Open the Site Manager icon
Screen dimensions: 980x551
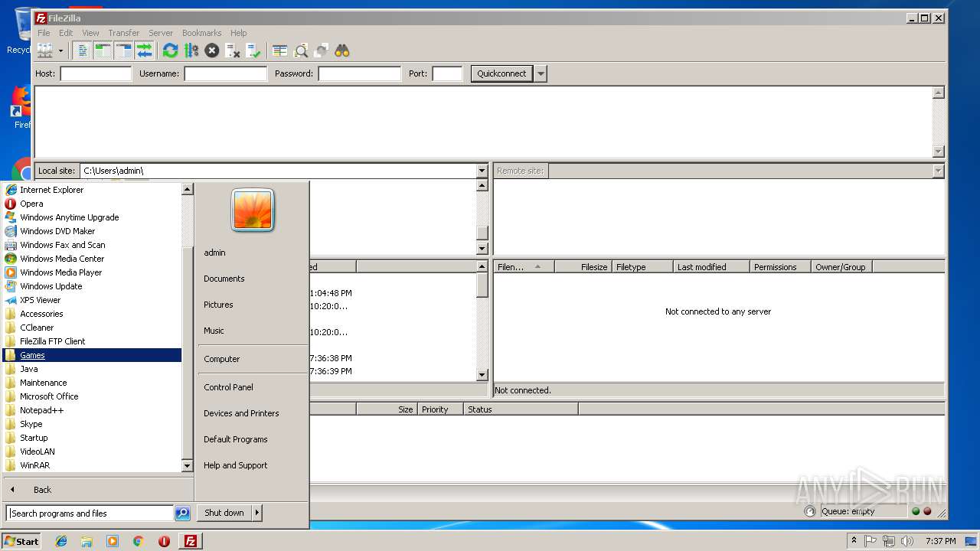click(x=45, y=51)
